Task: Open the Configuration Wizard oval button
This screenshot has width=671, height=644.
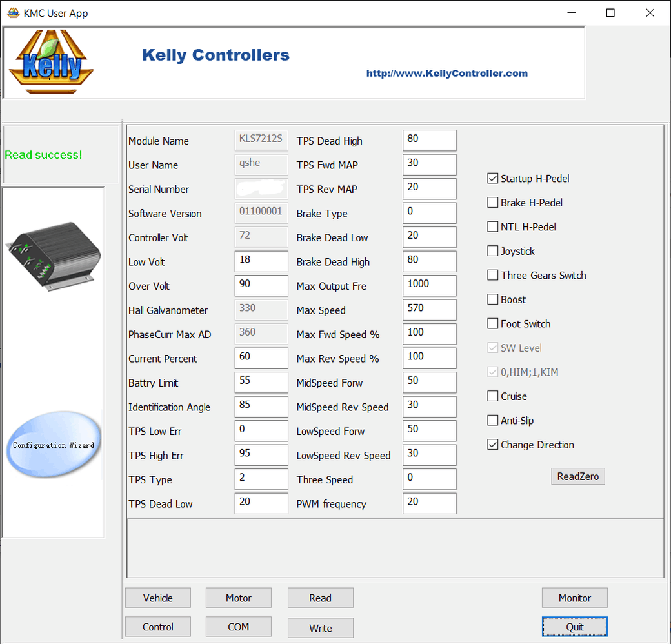Action: tap(54, 445)
